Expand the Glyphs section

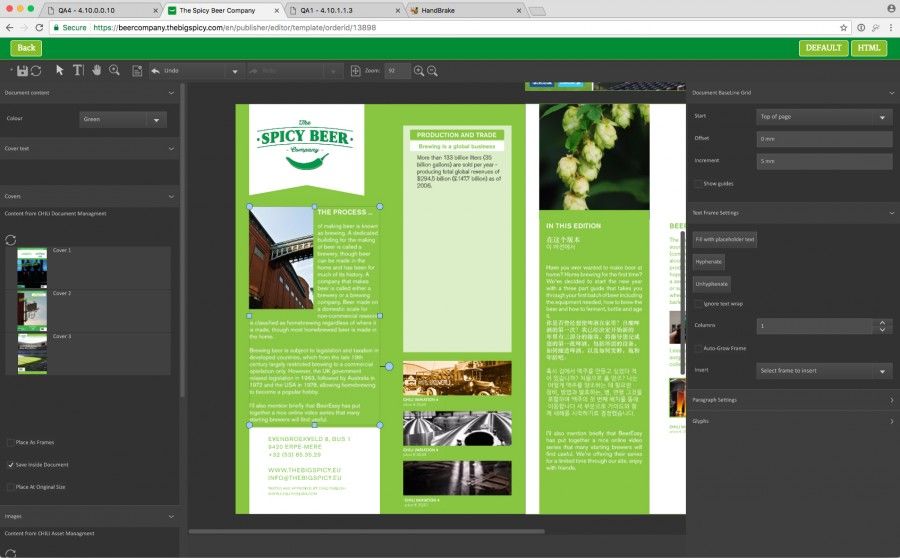(891, 421)
